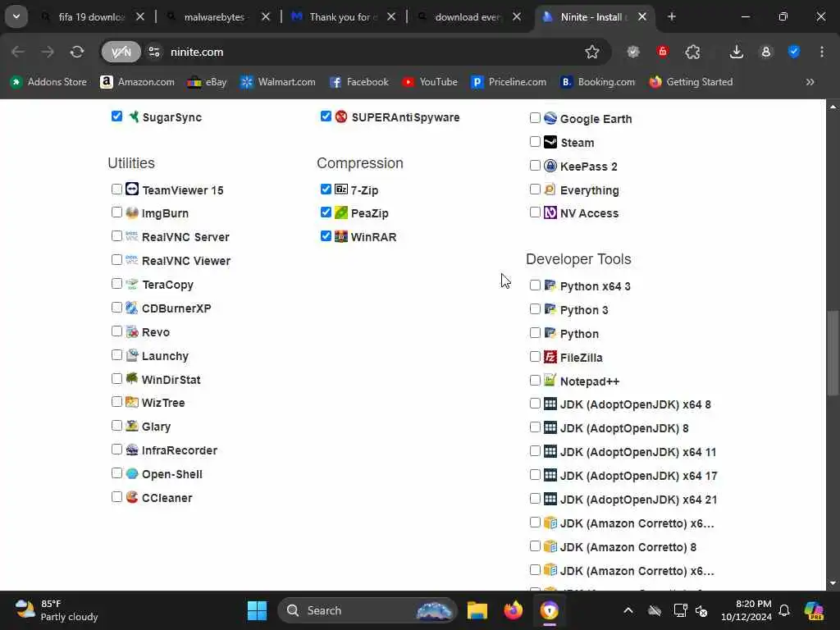Viewport: 840px width, 630px height.
Task: Click the 7-Zip app icon
Action: [340, 189]
